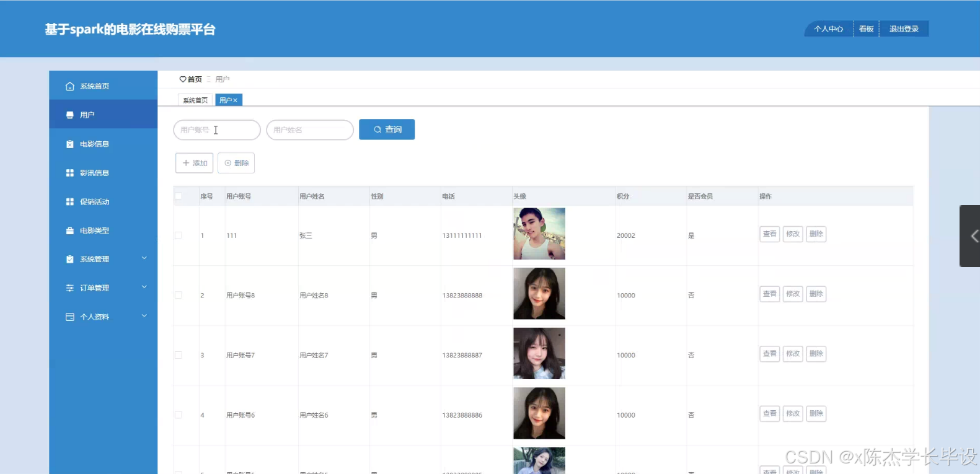Click 张三's avatar thumbnail

[x=539, y=234]
